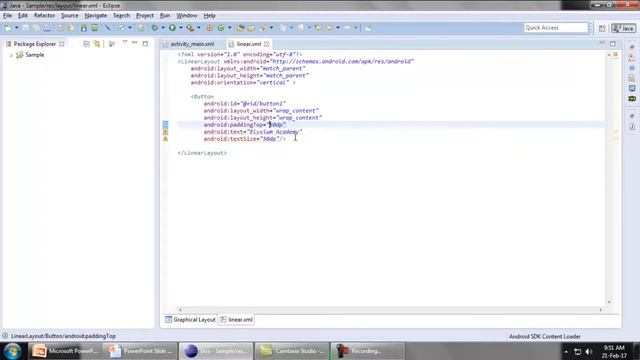
Task: Switch to the activity_main.xml editor tab
Action: coord(192,44)
